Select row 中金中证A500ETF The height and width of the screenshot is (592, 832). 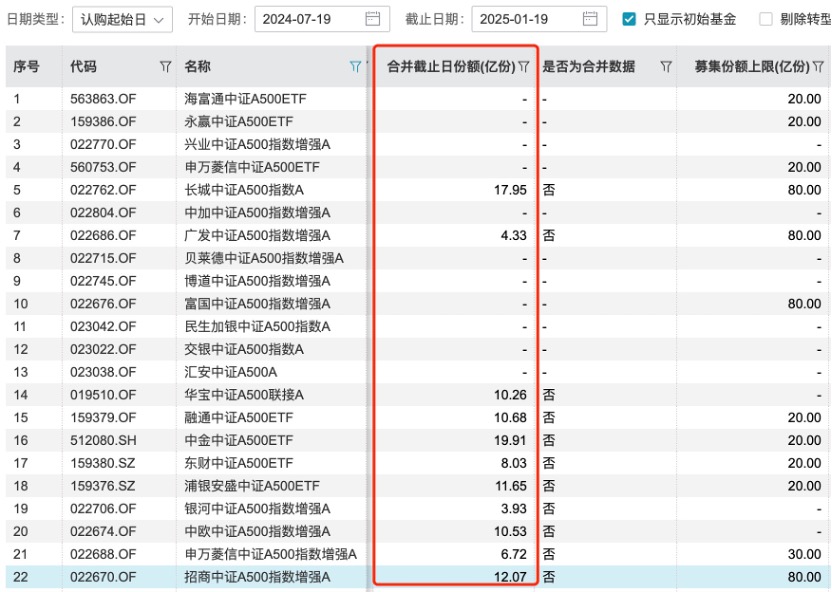(418, 441)
